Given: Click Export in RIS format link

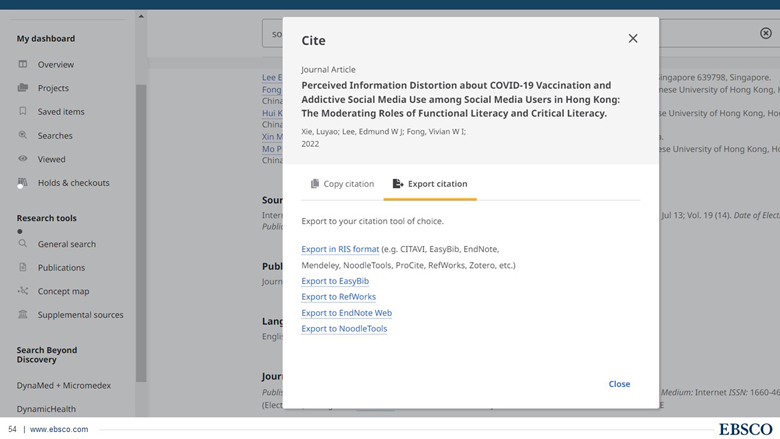Looking at the screenshot, I should coord(340,249).
